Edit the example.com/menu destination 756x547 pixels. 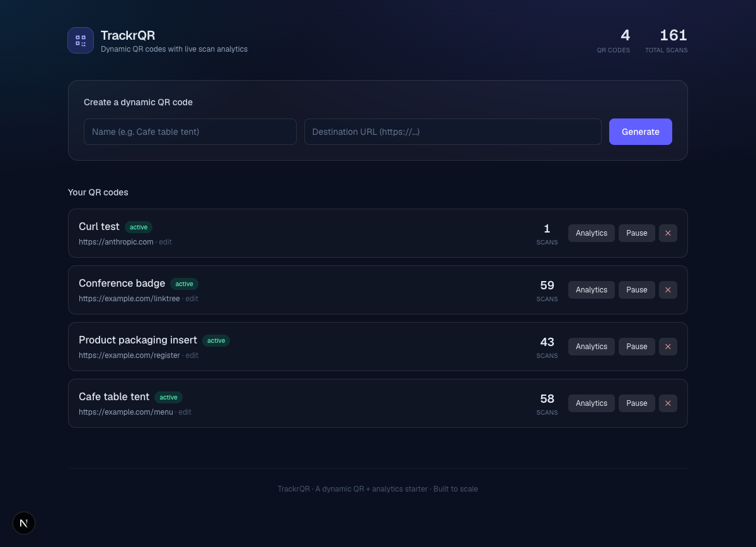[x=185, y=412]
